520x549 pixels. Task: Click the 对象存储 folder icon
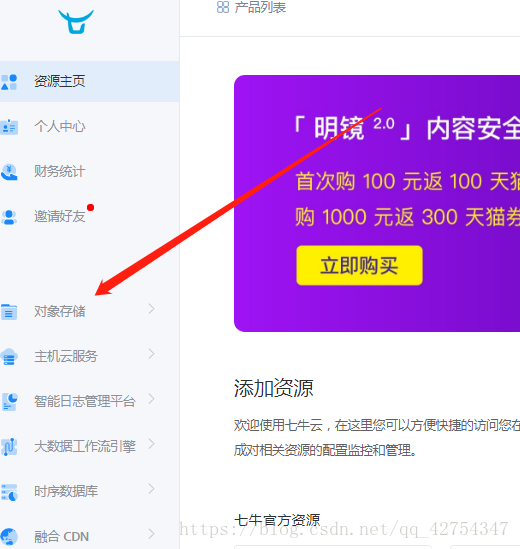click(x=9, y=312)
